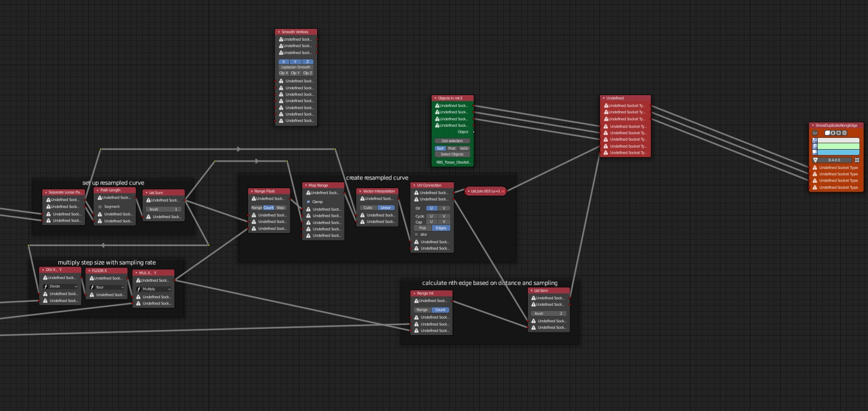Select Step mode in Range Float

click(x=280, y=208)
